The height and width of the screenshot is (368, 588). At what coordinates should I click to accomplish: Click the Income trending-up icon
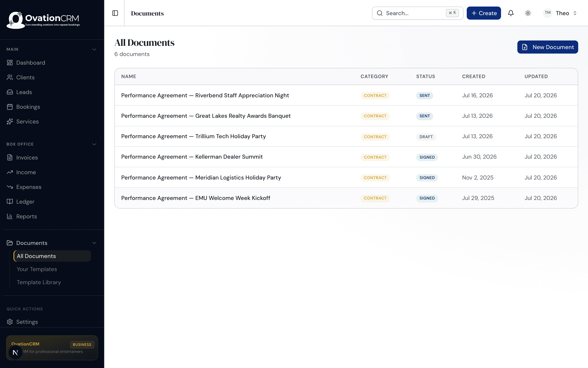(10, 172)
